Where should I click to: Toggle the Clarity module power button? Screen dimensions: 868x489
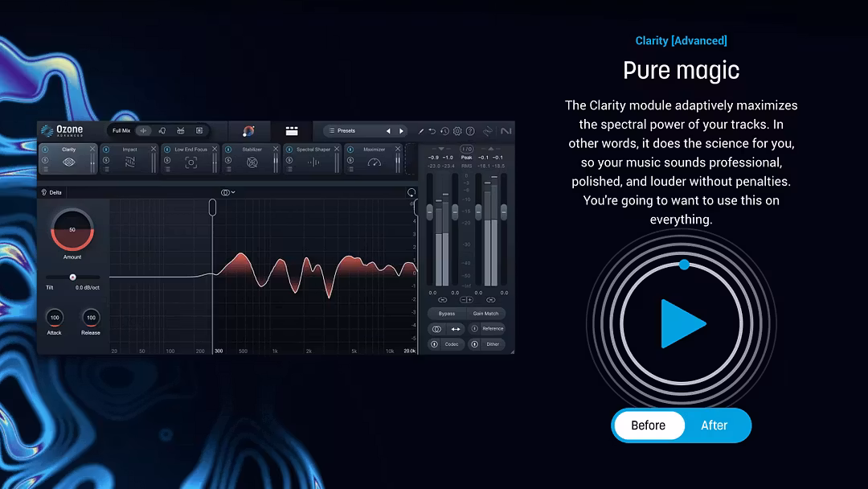(45, 150)
